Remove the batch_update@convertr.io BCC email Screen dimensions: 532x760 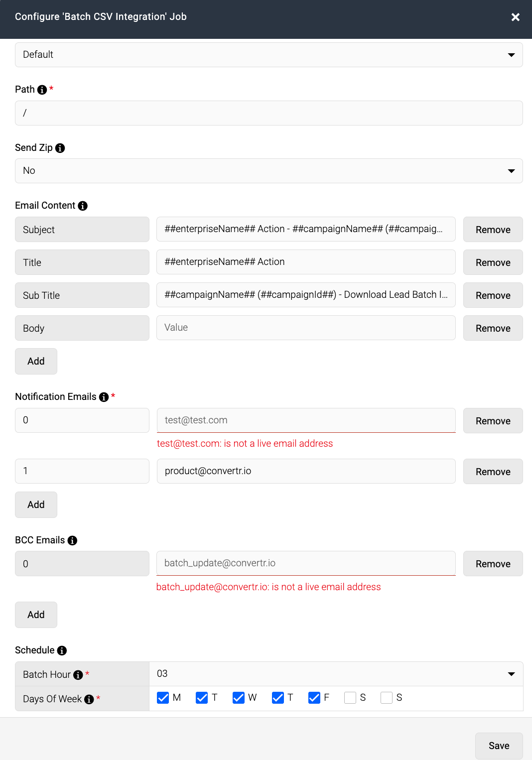pyautogui.click(x=493, y=564)
